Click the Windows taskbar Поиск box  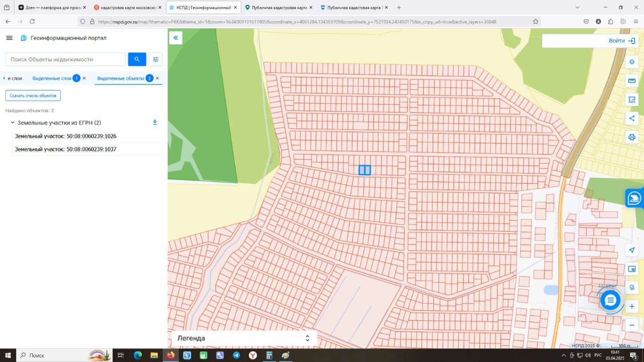[64, 355]
